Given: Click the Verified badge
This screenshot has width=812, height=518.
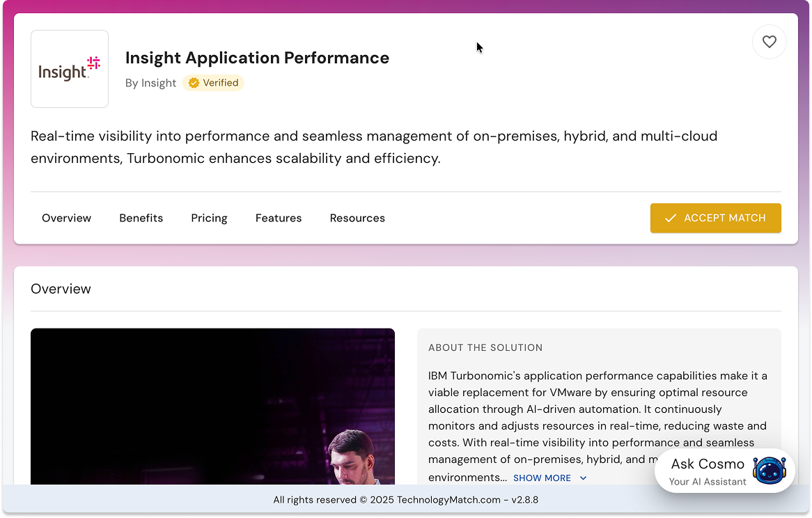Looking at the screenshot, I should [213, 83].
